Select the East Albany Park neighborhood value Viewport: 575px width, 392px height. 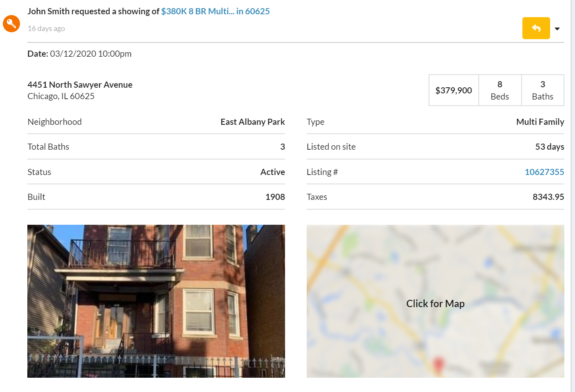(252, 122)
